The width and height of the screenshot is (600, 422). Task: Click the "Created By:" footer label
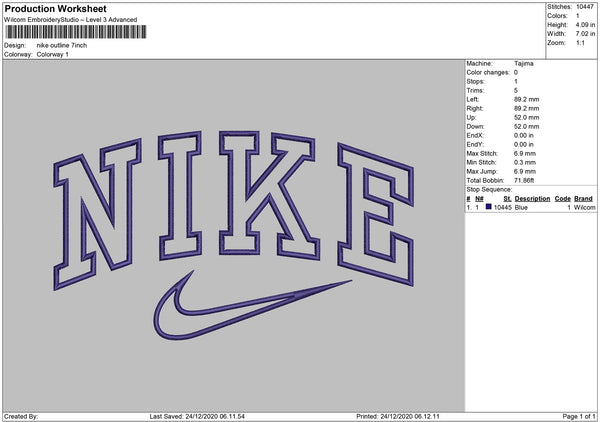click(x=21, y=416)
